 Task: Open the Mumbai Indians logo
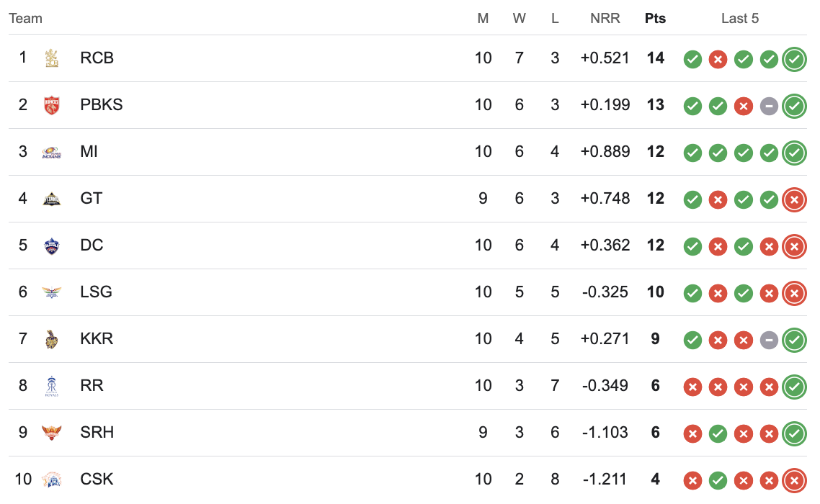[x=51, y=152]
